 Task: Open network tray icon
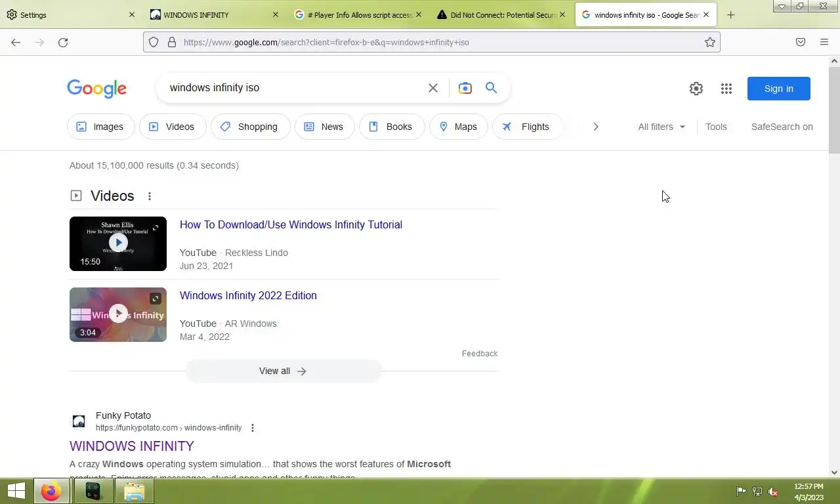coord(757,492)
